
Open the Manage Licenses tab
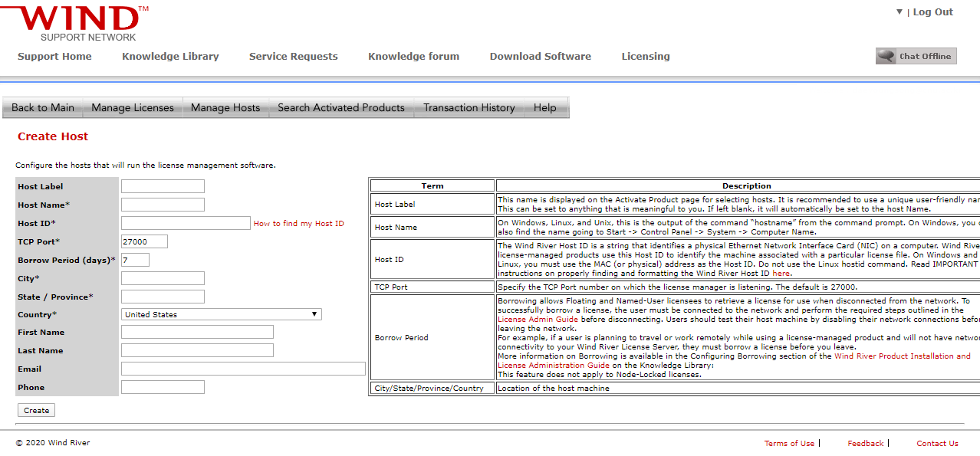(x=133, y=107)
